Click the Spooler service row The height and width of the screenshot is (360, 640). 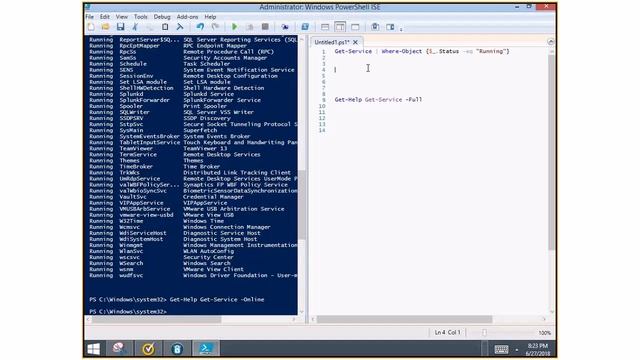pos(158,106)
